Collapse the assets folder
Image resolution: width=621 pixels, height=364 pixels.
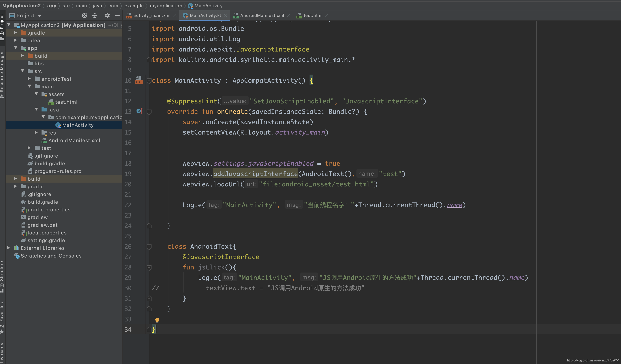click(36, 94)
